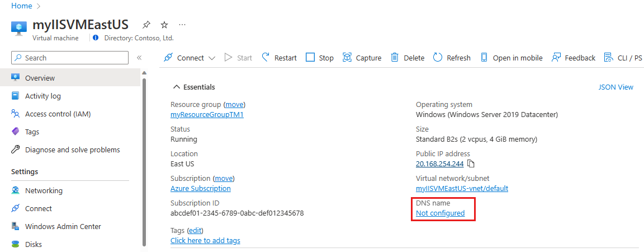Click move link beside Resource group
The width and height of the screenshot is (644, 252).
[x=234, y=105]
